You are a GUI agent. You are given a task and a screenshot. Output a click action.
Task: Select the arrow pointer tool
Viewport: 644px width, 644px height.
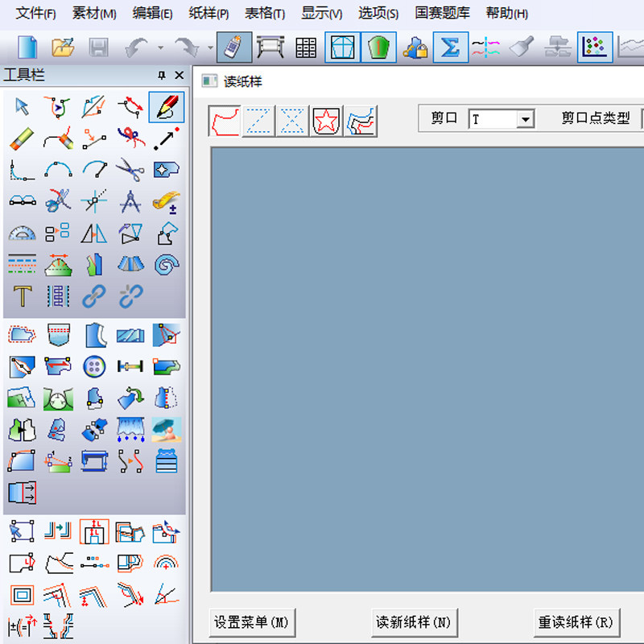pyautogui.click(x=22, y=107)
